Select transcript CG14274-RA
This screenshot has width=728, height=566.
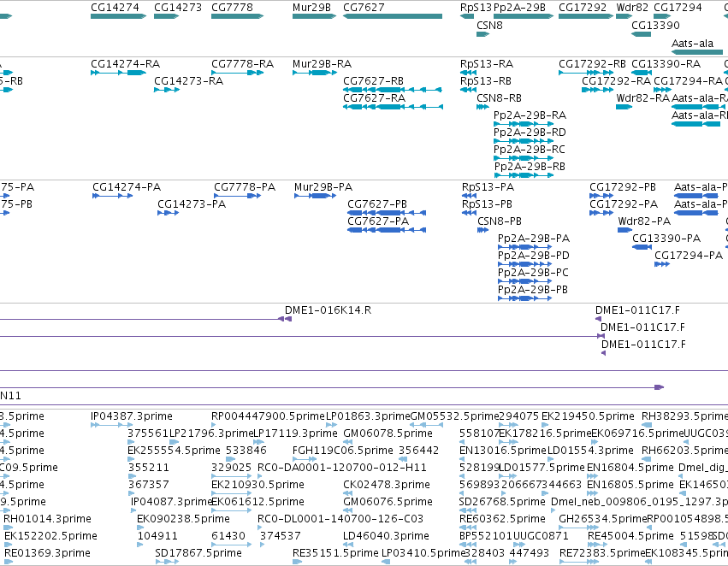coord(126,64)
